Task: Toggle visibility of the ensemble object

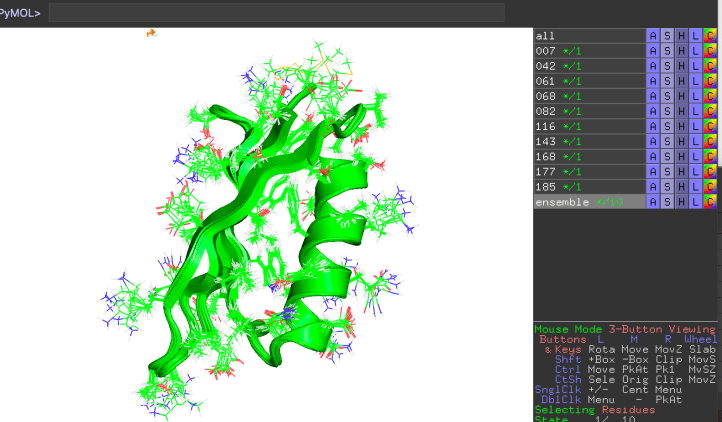Action: coord(589,202)
